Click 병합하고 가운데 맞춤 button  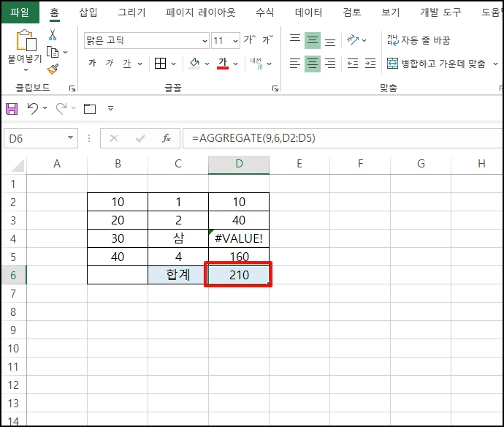coord(437,64)
